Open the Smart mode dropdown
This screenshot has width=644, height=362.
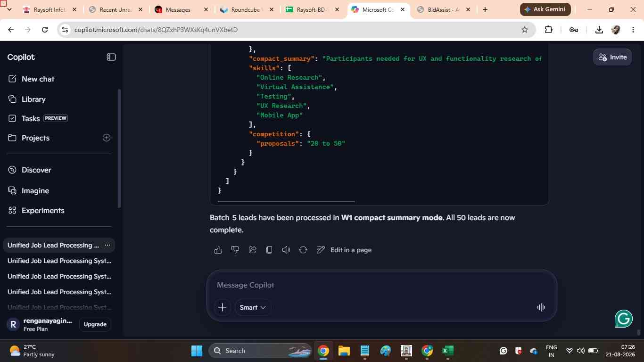tap(253, 307)
